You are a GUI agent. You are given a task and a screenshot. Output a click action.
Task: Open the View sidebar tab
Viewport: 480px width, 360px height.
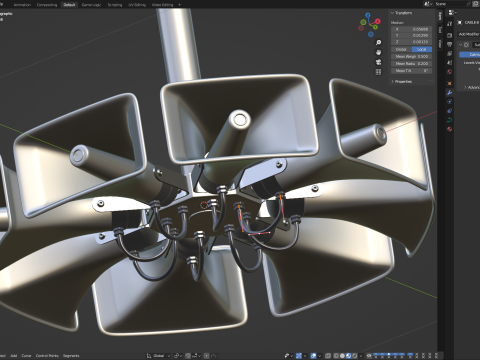tap(440, 43)
